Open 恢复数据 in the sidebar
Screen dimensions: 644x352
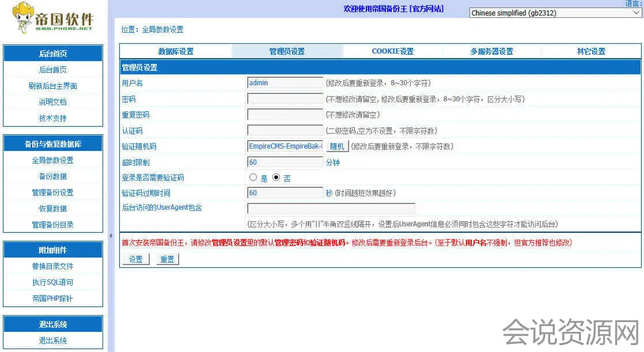tap(52, 209)
